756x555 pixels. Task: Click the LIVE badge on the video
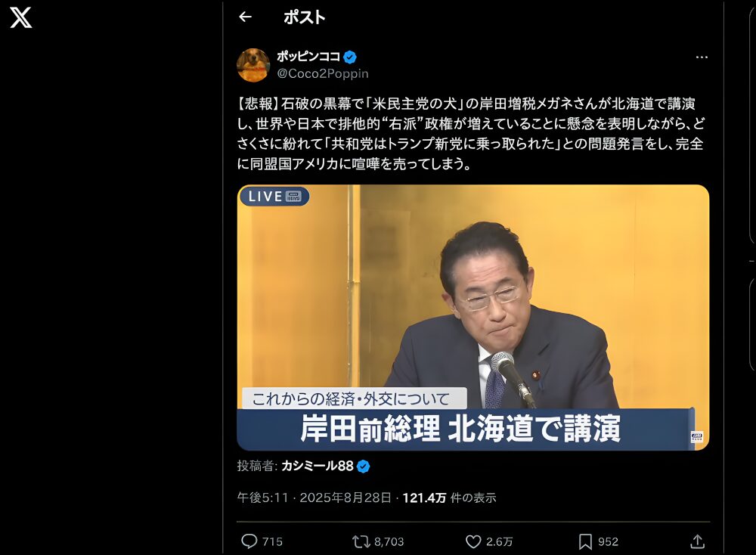tap(274, 197)
